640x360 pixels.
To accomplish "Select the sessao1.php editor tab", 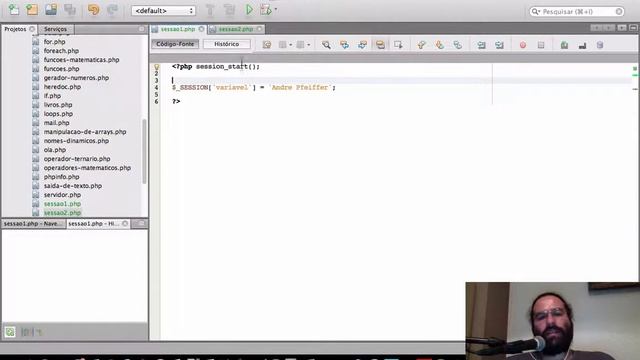I will (178, 29).
